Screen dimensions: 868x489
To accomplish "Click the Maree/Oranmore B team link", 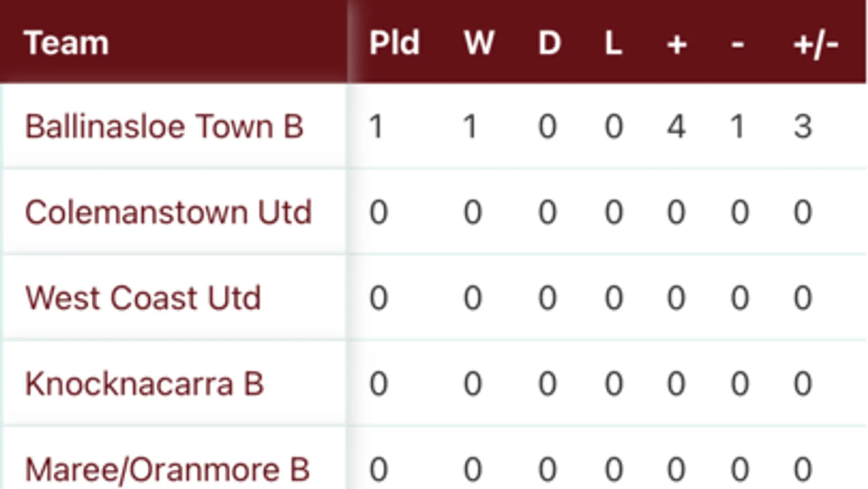I will (167, 469).
